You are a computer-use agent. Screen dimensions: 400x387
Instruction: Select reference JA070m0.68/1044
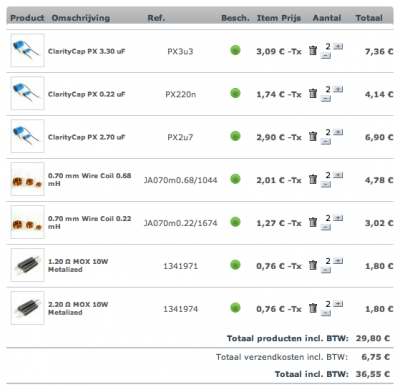click(x=180, y=181)
